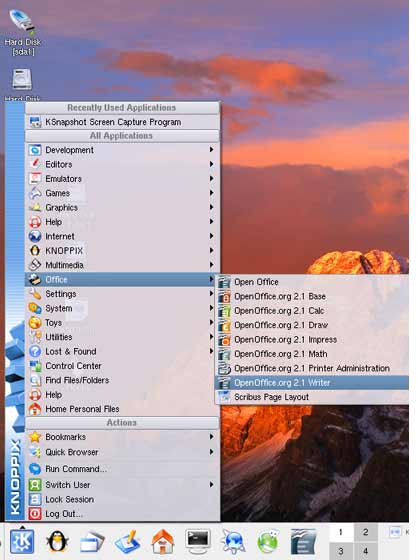Expand the Games submenu arrow
Viewport: 420px width, 560px height.
click(x=211, y=193)
